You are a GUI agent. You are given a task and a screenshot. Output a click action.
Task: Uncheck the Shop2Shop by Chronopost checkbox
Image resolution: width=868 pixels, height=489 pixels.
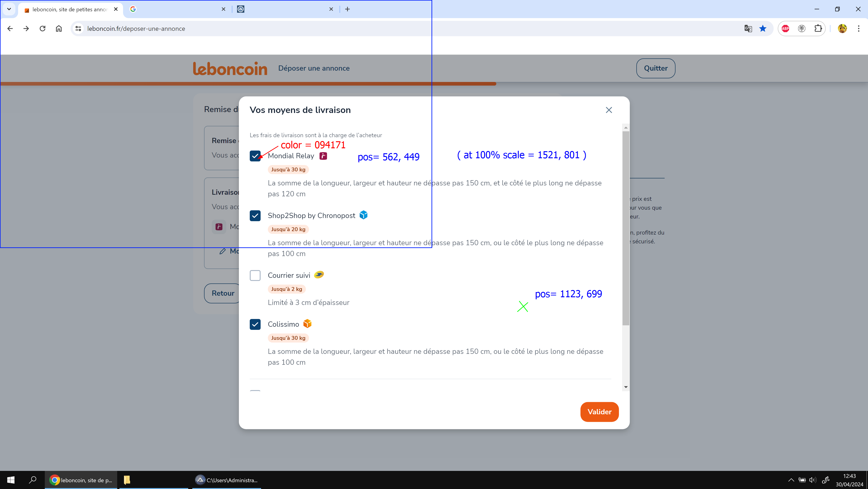[x=255, y=216]
